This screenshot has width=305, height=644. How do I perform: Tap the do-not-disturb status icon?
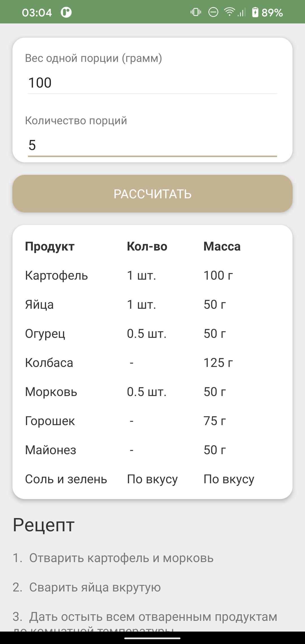click(213, 12)
